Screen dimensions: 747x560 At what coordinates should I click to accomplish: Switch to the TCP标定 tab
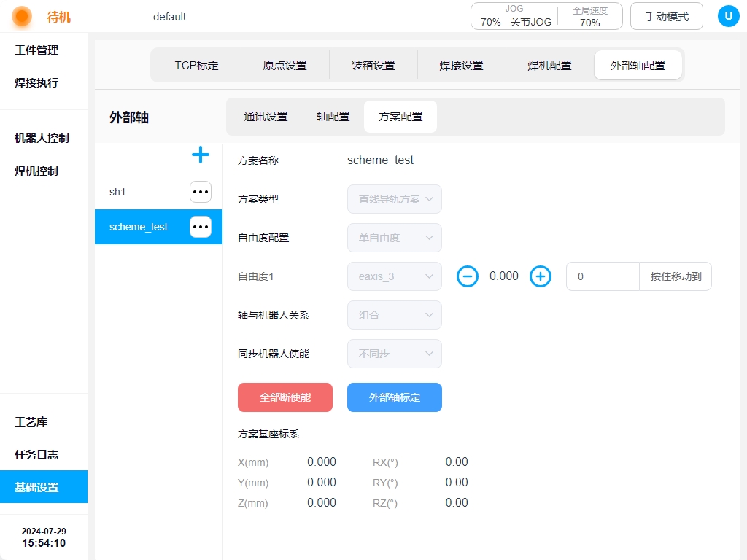point(196,65)
